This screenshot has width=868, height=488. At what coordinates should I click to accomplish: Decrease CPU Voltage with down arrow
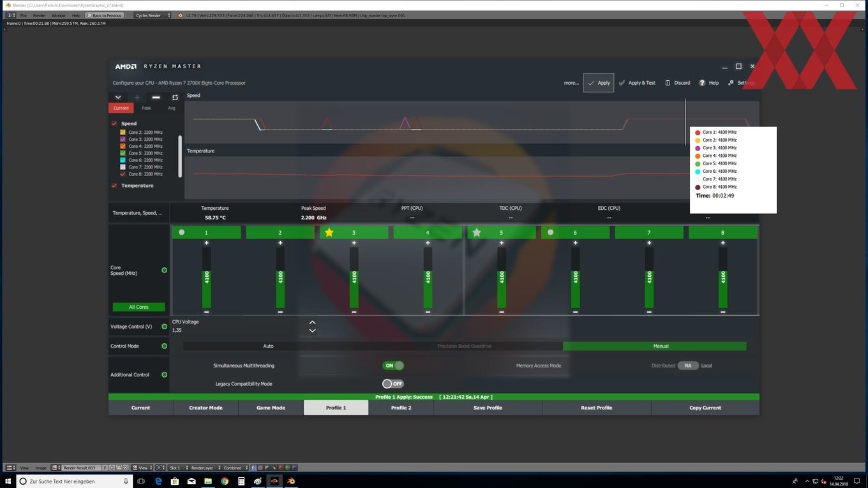(x=312, y=330)
